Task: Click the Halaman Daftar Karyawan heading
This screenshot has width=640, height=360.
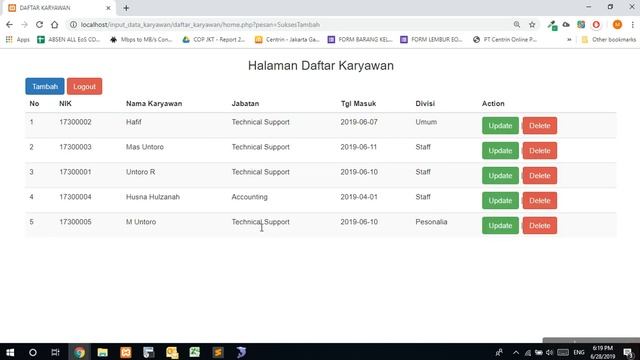Action: click(320, 66)
